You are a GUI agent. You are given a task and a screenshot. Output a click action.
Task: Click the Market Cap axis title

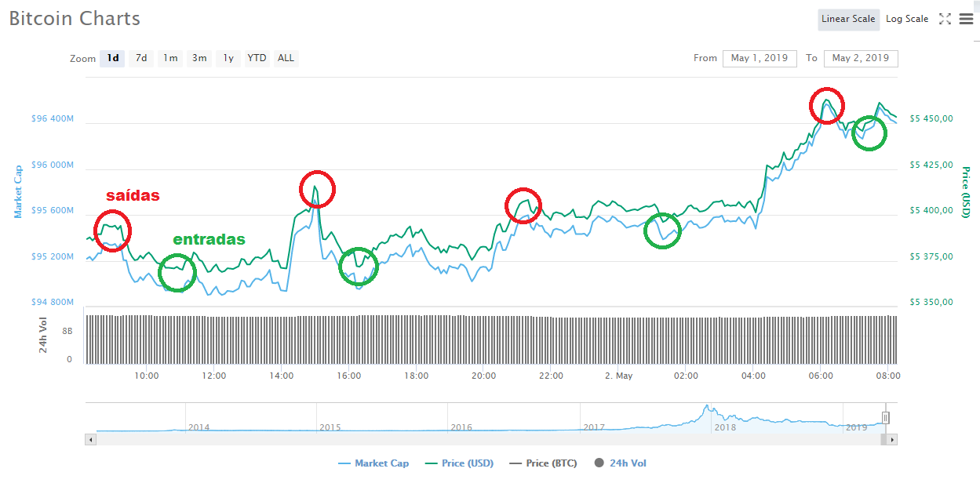pos(18,191)
